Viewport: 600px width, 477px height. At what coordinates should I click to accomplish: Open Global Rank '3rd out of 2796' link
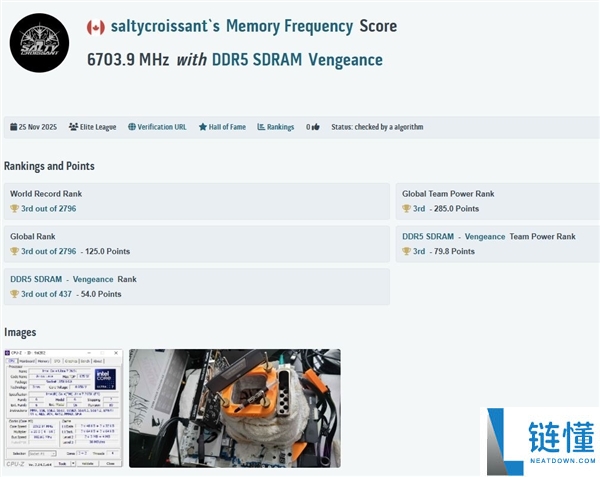pyautogui.click(x=49, y=251)
